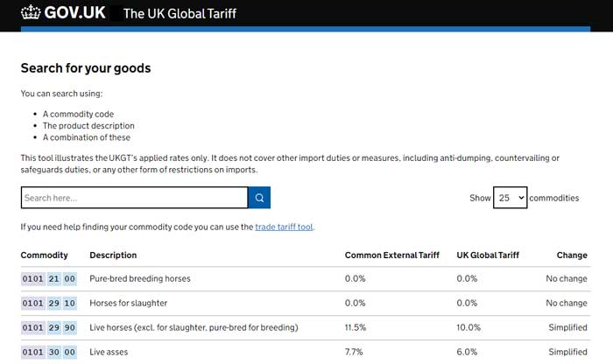Select the Pure-bred breeding horses description
The width and height of the screenshot is (613, 364).
(x=140, y=278)
